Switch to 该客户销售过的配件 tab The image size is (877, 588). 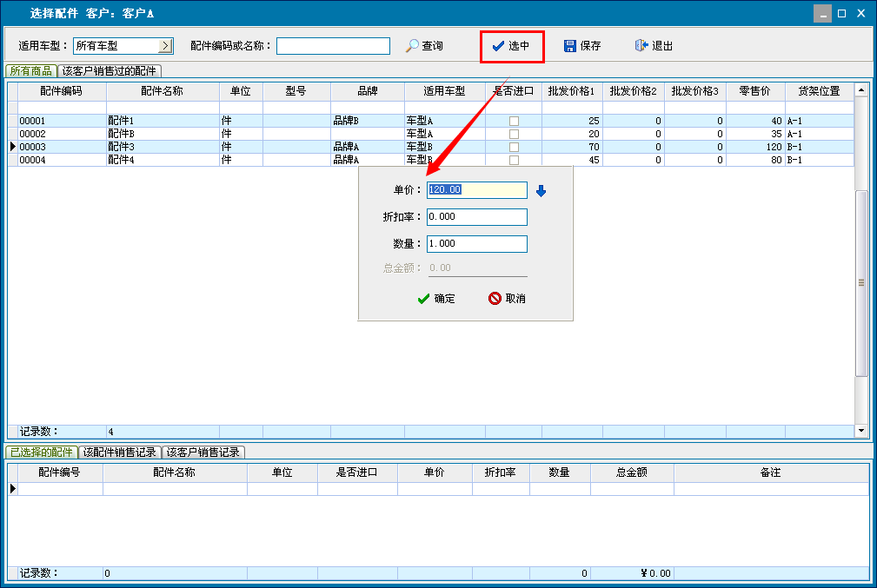110,71
